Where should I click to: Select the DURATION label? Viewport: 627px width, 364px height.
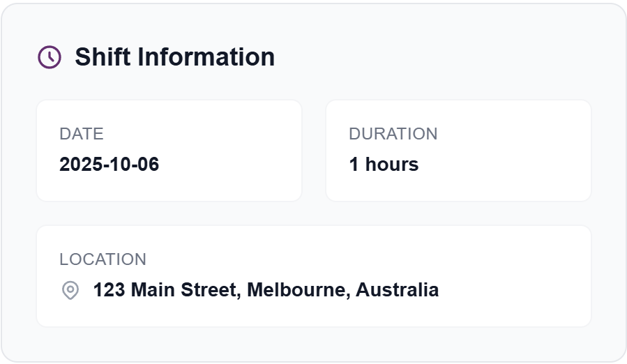pos(393,134)
